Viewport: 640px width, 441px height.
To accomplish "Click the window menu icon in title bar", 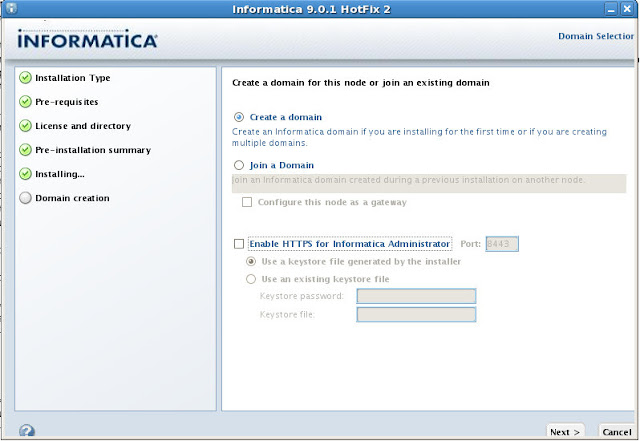I will 11,8.
